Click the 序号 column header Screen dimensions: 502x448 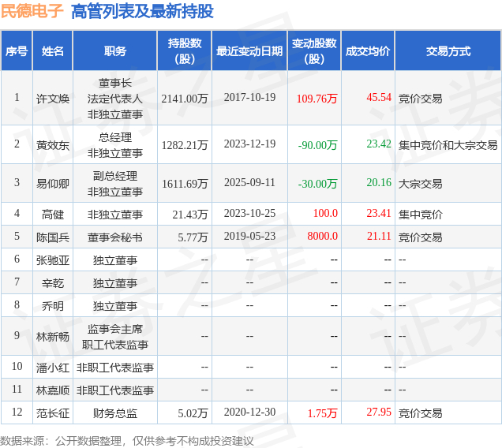[17, 51]
